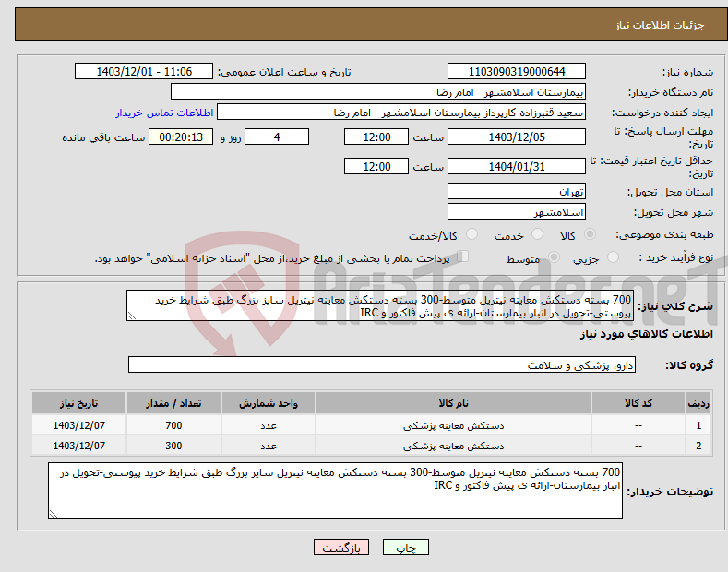Toggle the Islamic treasury payment checkbox
This screenshot has height=572, width=728.
pos(462,256)
